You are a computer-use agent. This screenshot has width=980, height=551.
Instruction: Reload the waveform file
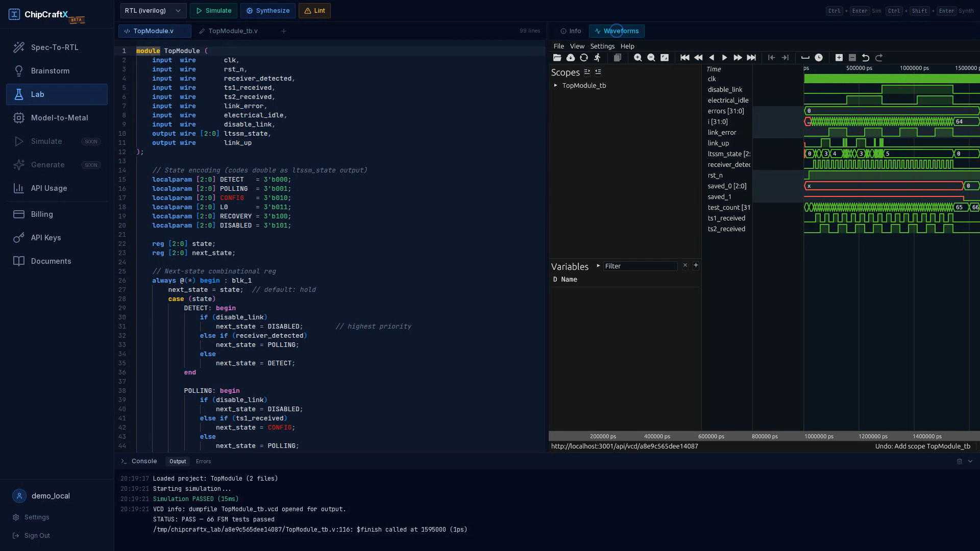point(584,58)
